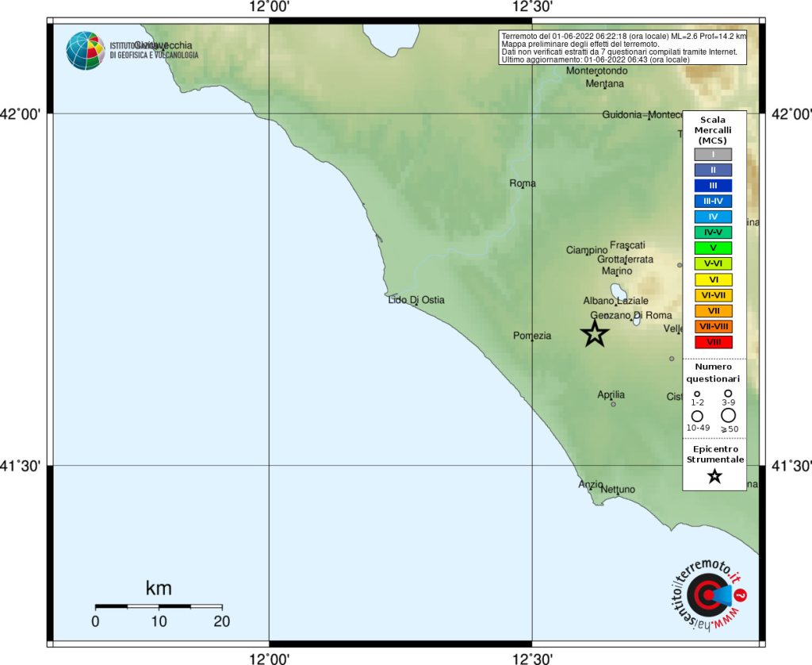
Task: Select the 10-49 questionnaires circle in legend
Action: (697, 416)
